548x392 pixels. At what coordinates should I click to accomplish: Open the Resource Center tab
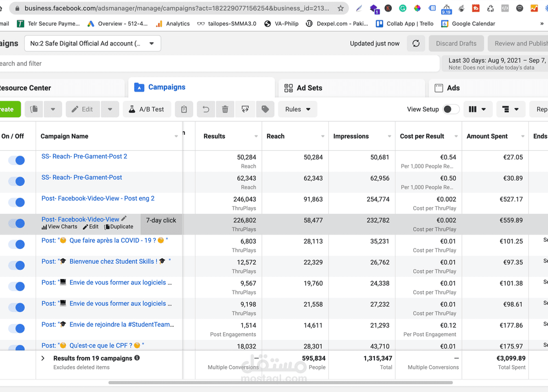(62, 88)
